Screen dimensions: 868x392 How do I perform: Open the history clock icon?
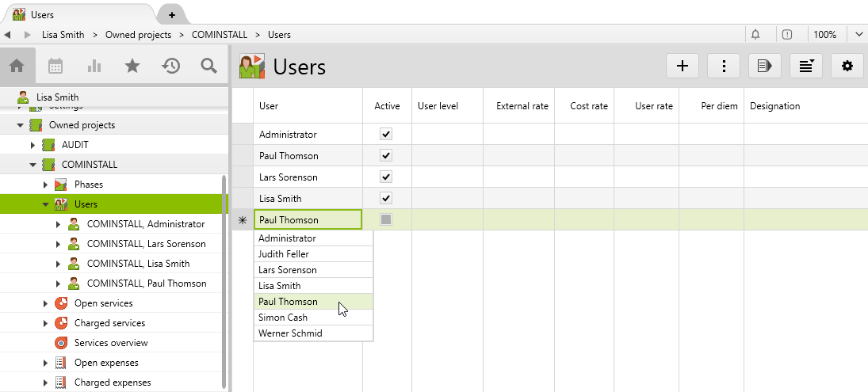pyautogui.click(x=170, y=66)
